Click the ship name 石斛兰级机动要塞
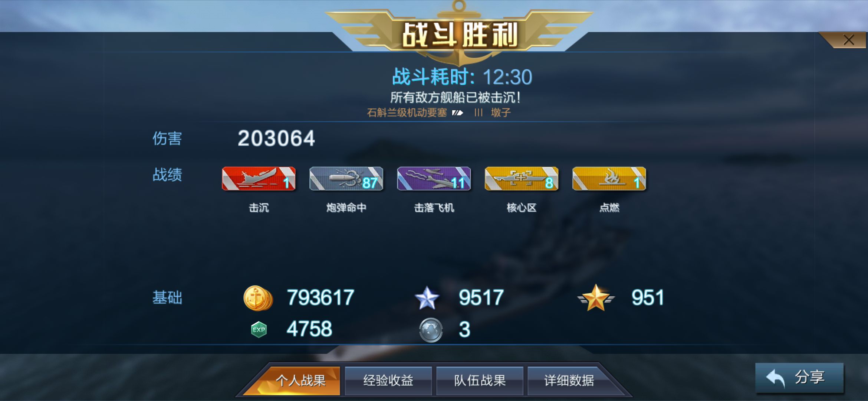The height and width of the screenshot is (401, 868). (x=407, y=113)
